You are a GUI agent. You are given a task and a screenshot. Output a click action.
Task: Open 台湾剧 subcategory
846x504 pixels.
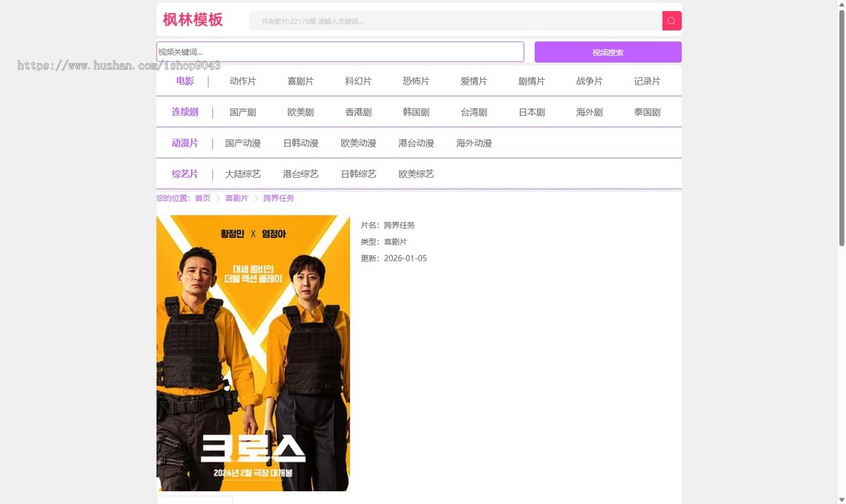pos(474,112)
